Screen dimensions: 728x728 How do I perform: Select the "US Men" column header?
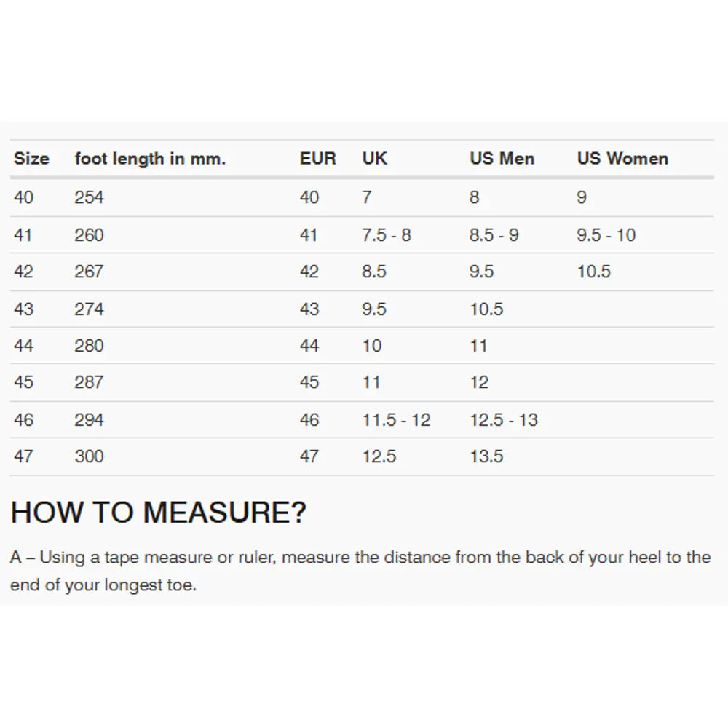tap(502, 159)
